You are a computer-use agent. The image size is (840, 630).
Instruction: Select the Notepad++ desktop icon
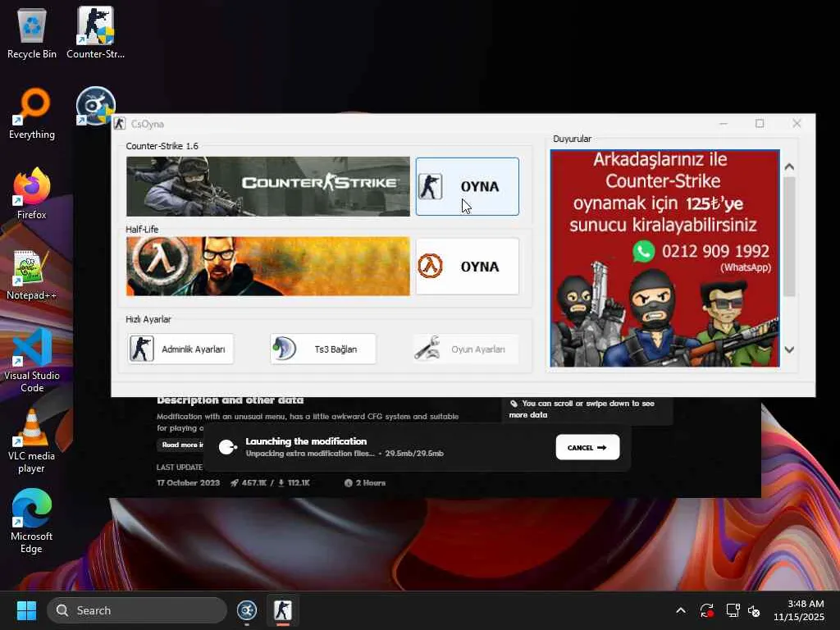pos(32,274)
